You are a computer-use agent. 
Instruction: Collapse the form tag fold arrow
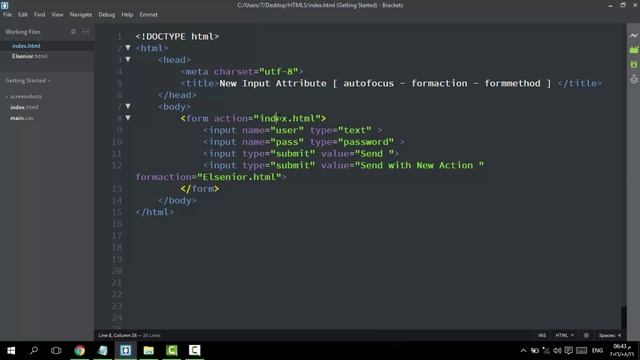(x=128, y=118)
